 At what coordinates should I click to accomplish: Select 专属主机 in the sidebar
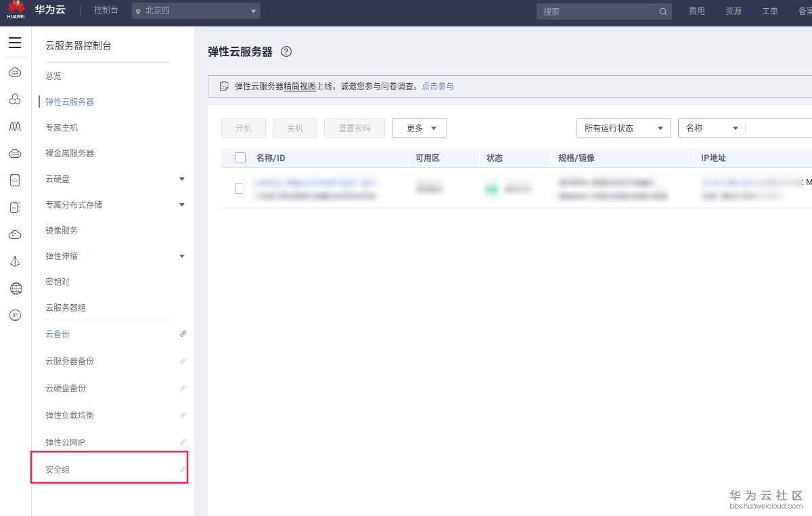[62, 127]
